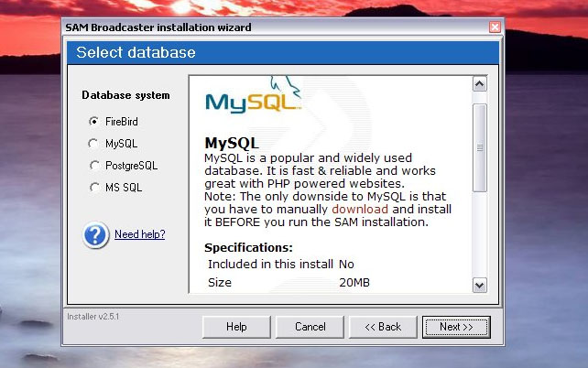Proceed with the Next >> button

456,327
